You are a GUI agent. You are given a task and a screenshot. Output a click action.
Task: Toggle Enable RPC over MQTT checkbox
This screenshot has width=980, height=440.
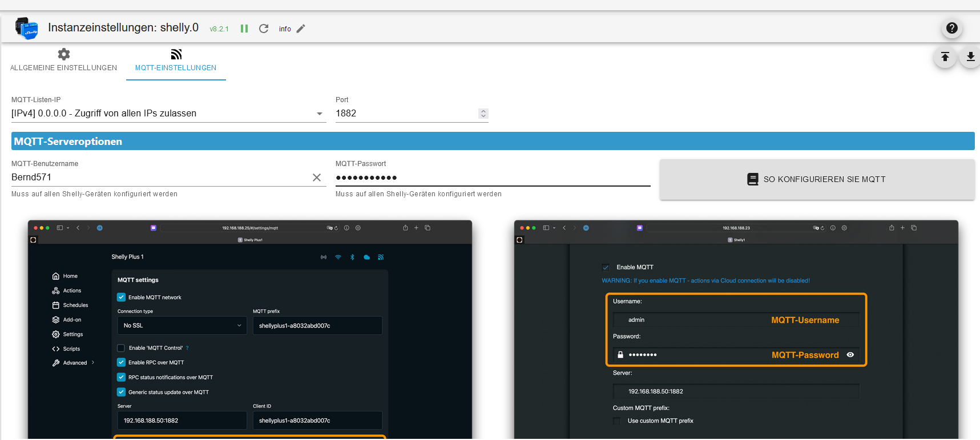point(121,362)
